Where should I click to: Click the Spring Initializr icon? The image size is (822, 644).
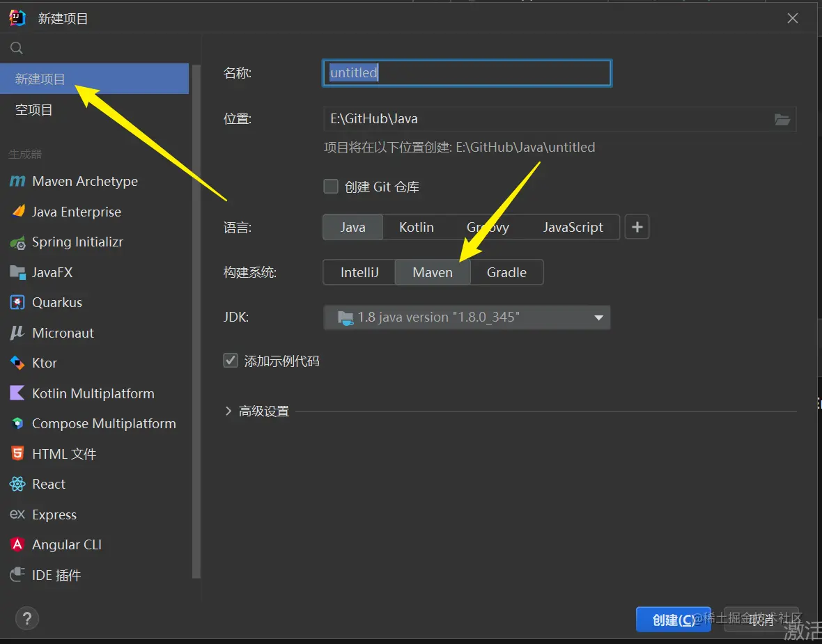coord(18,242)
